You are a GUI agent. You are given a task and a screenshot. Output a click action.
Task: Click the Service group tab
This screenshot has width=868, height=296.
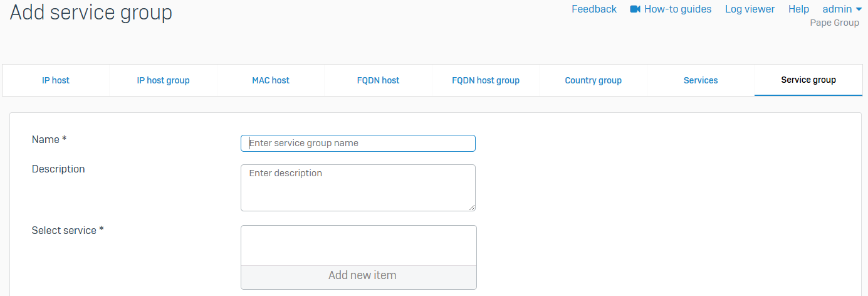pos(808,80)
